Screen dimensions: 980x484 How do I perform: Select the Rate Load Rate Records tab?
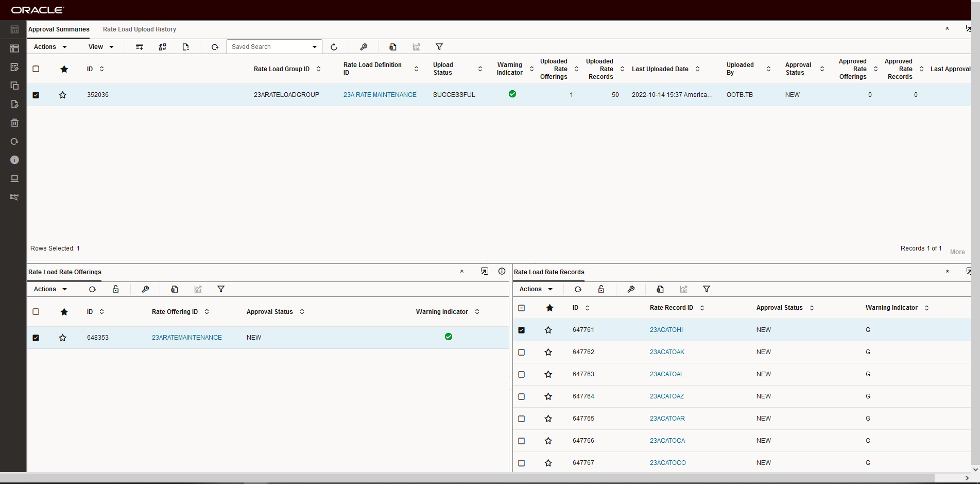(549, 272)
